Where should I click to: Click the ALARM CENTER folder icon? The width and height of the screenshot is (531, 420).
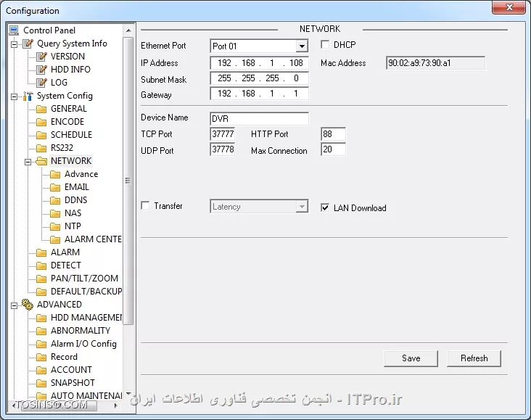coord(55,239)
